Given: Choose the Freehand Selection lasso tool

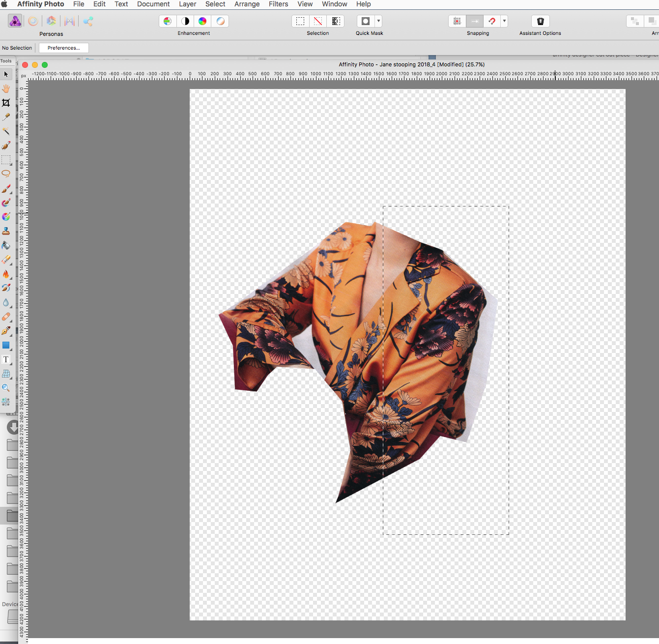Looking at the screenshot, I should point(6,174).
